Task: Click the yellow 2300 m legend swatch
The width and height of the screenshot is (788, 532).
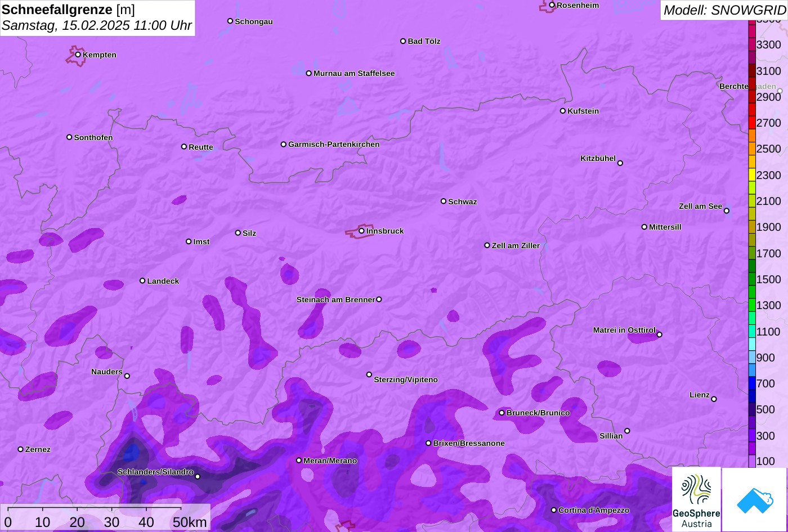Action: (x=752, y=175)
